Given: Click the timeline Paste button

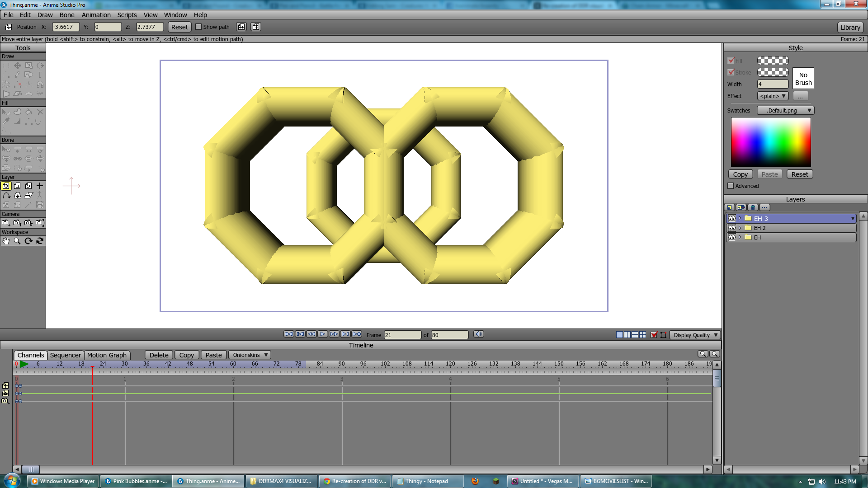Looking at the screenshot, I should pyautogui.click(x=213, y=355).
